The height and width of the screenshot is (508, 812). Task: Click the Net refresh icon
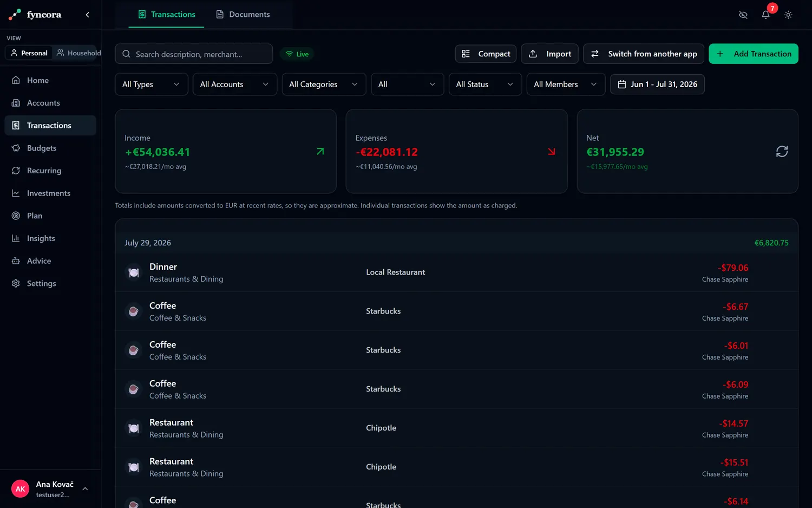(782, 152)
